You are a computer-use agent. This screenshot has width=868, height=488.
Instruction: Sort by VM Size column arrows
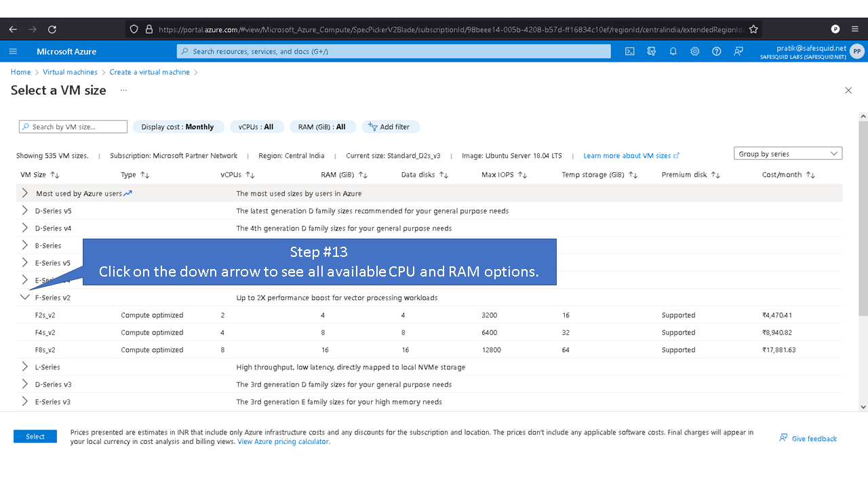(x=54, y=175)
